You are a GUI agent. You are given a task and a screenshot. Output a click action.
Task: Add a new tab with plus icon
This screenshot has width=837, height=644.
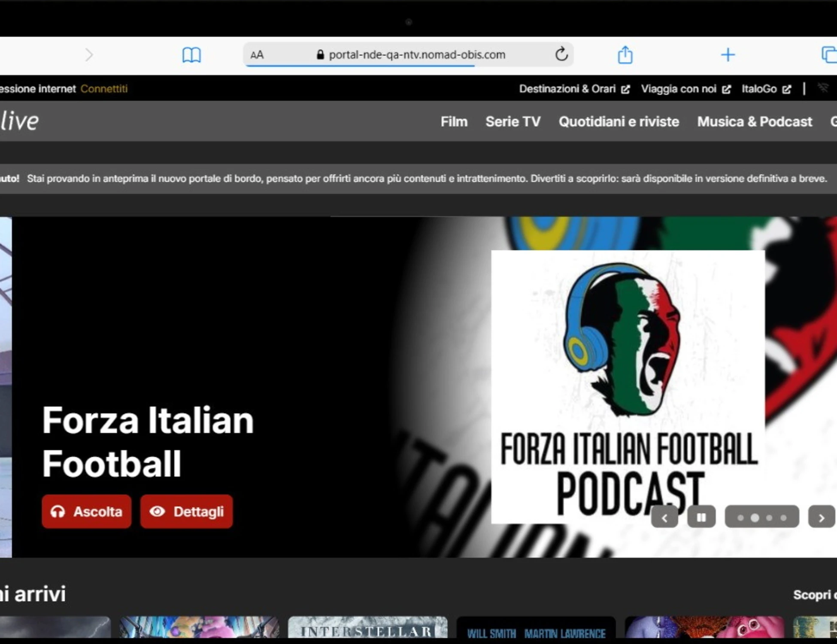point(728,55)
